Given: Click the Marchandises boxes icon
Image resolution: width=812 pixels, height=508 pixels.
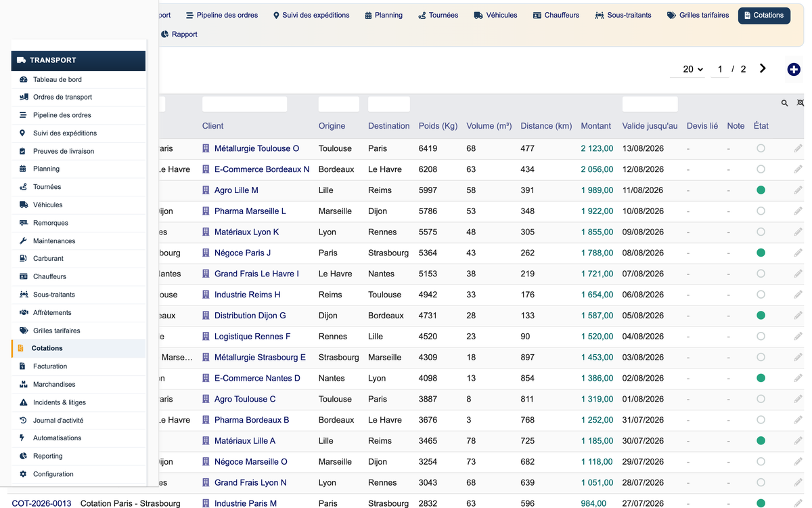Looking at the screenshot, I should pos(24,384).
